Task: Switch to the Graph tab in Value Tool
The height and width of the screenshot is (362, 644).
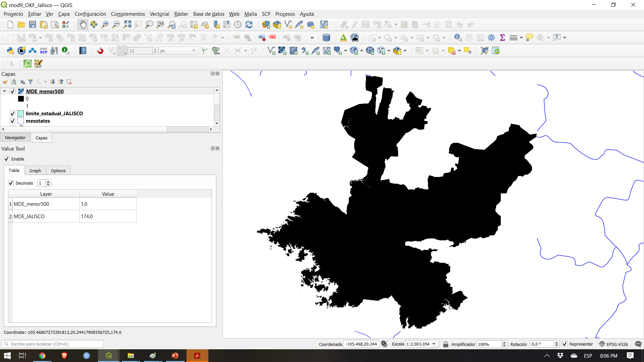Action: 35,170
